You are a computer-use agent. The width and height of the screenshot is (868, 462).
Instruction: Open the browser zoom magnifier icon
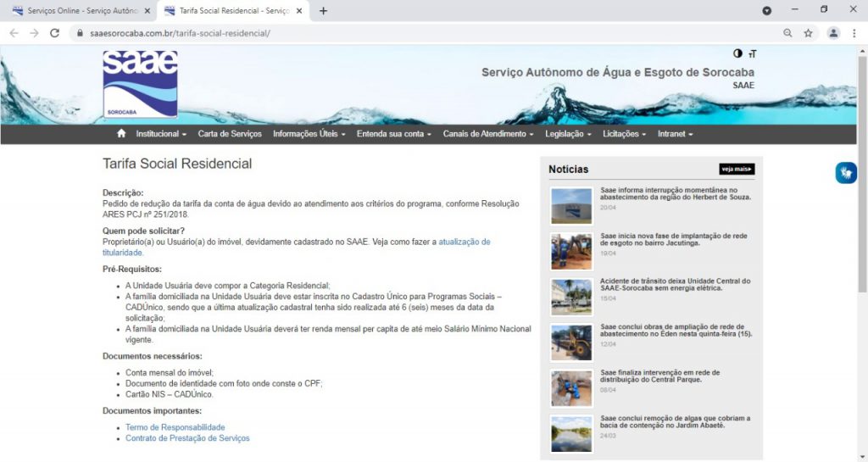[787, 33]
